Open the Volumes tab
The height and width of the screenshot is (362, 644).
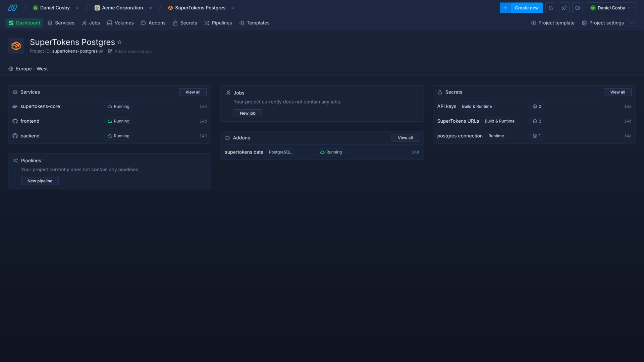(120, 23)
